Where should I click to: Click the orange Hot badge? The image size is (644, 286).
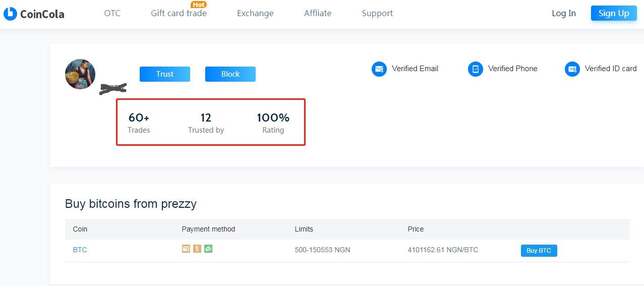(199, 5)
